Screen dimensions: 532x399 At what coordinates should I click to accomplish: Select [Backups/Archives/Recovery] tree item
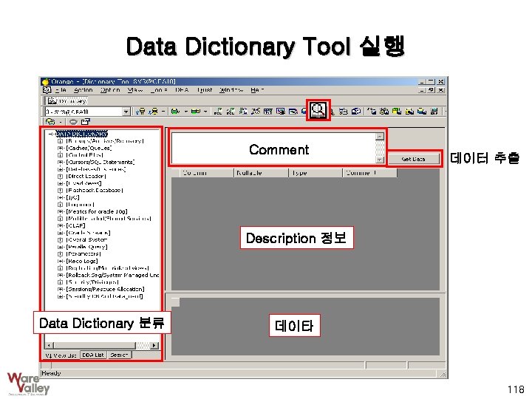click(105, 141)
